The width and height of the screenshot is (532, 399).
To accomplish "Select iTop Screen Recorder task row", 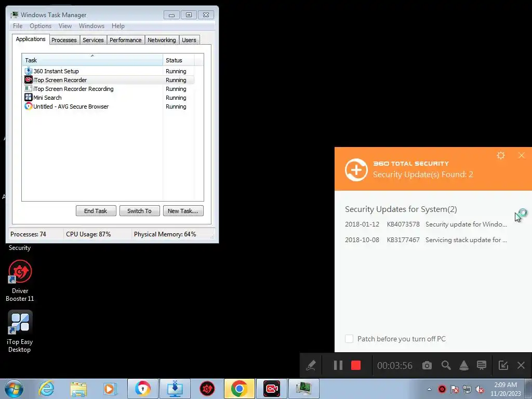I will pyautogui.click(x=108, y=80).
